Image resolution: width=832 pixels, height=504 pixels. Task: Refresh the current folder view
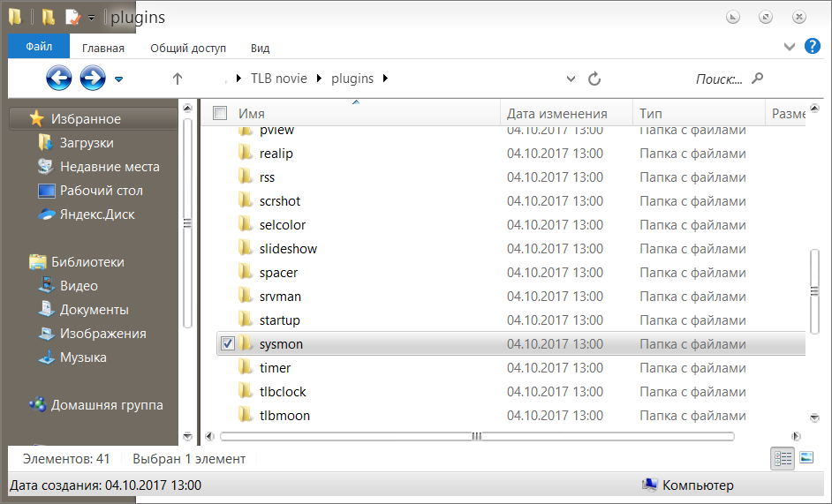tap(594, 79)
